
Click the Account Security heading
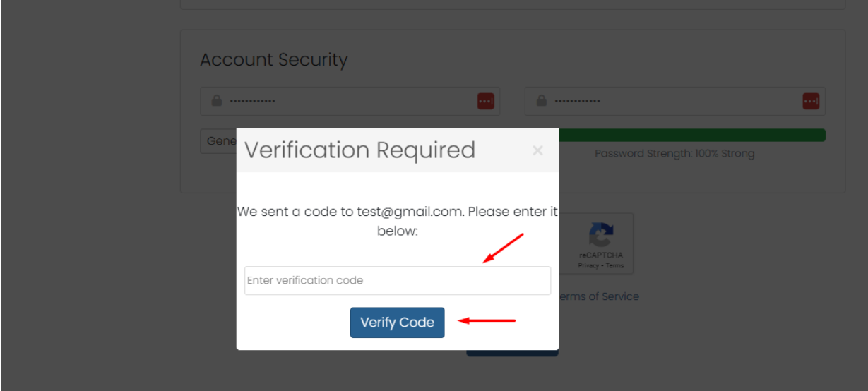(274, 60)
